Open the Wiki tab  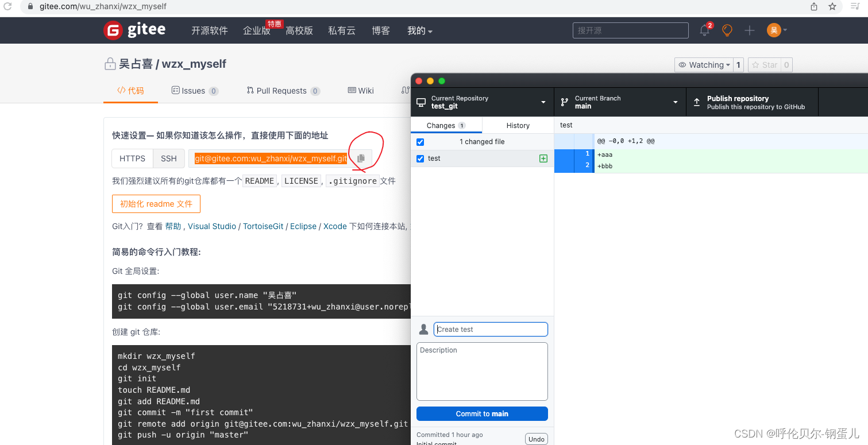pyautogui.click(x=361, y=91)
